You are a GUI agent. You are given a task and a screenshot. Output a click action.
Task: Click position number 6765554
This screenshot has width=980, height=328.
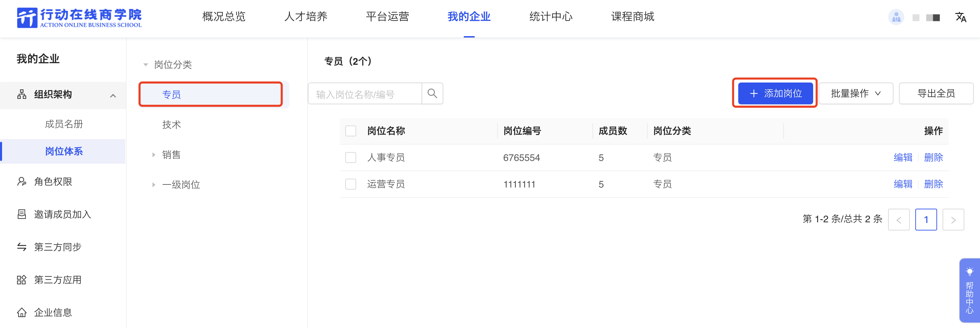point(522,158)
